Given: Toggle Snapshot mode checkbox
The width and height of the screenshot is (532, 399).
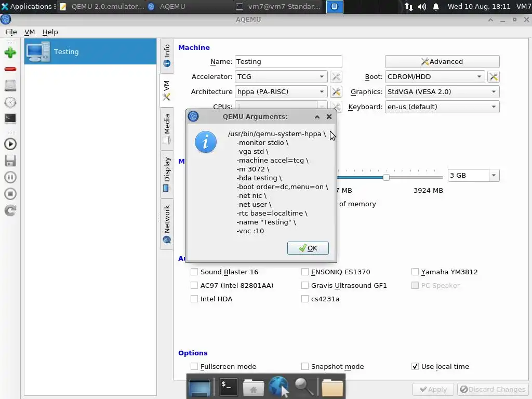Looking at the screenshot, I should (304, 366).
